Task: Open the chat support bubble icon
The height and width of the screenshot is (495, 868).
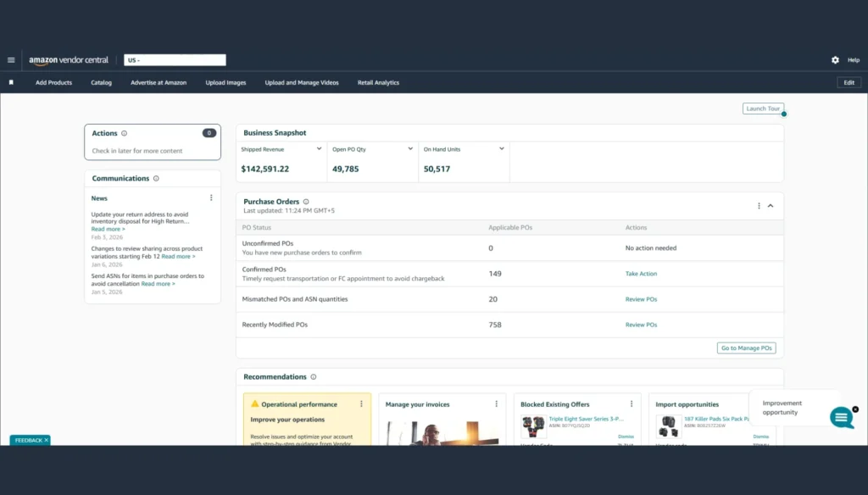Action: click(x=841, y=417)
